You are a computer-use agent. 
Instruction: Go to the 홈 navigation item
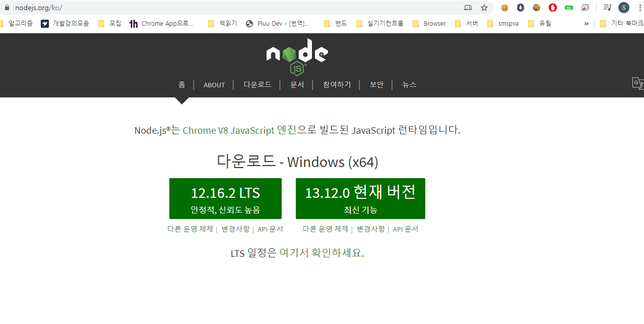[x=182, y=84]
